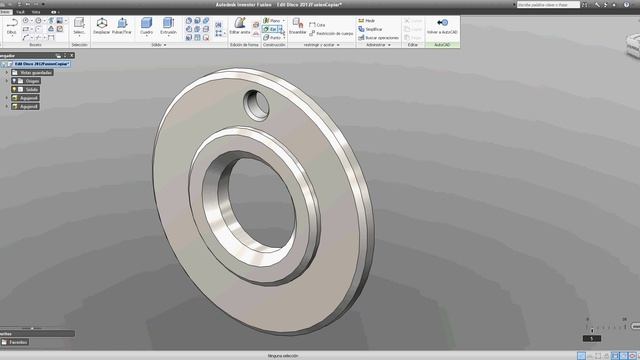Click the bottom-right icon in the solid tools grid
The height and width of the screenshot is (360, 640).
click(206, 38)
